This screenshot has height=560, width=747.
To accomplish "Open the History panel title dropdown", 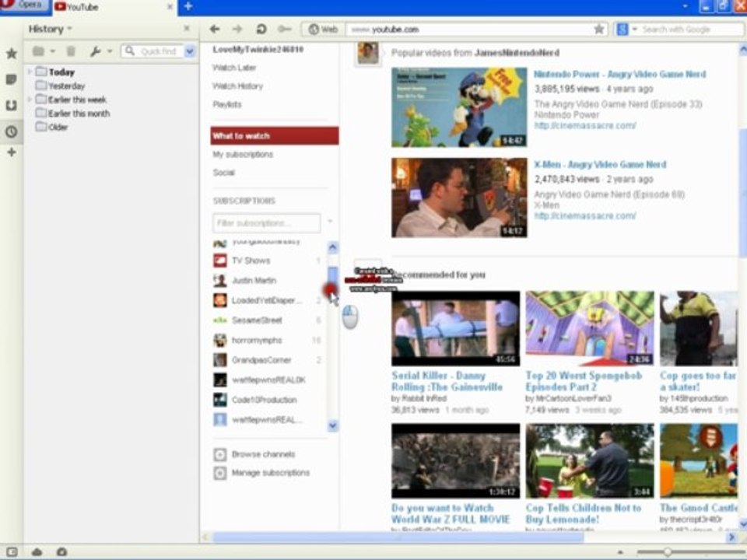I will [50, 29].
